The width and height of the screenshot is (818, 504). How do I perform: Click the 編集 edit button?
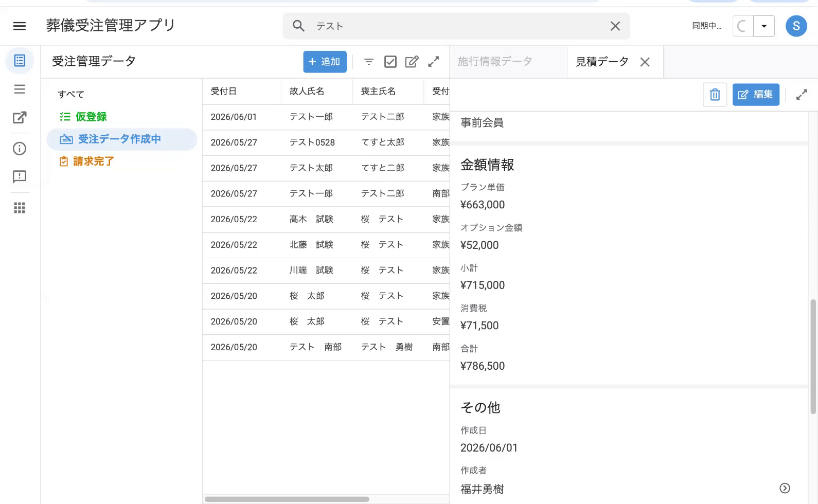click(x=756, y=95)
